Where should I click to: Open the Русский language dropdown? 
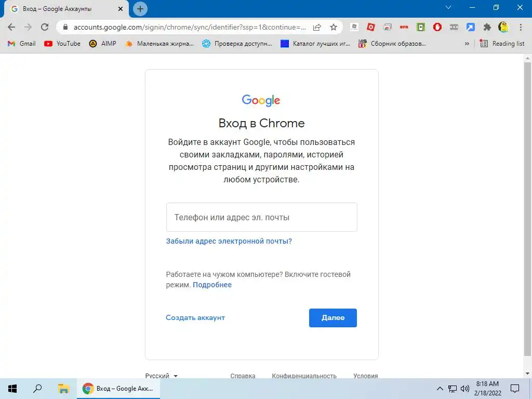pos(162,376)
